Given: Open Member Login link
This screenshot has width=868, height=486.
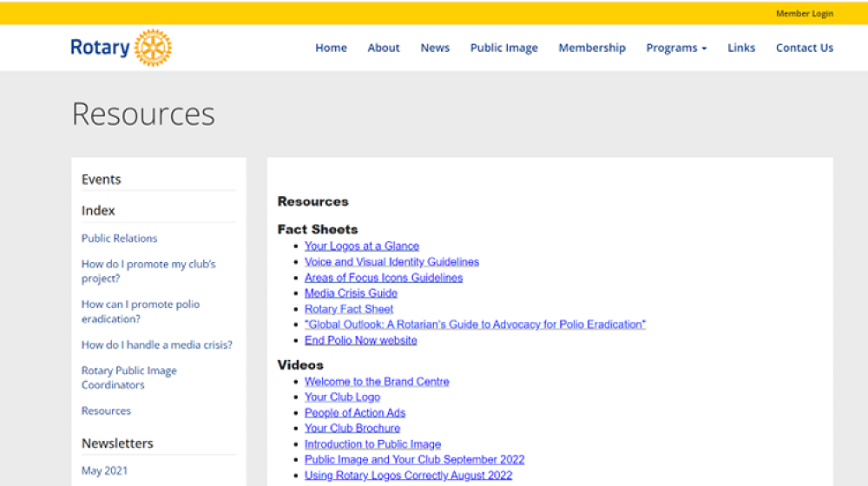Looking at the screenshot, I should 804,14.
